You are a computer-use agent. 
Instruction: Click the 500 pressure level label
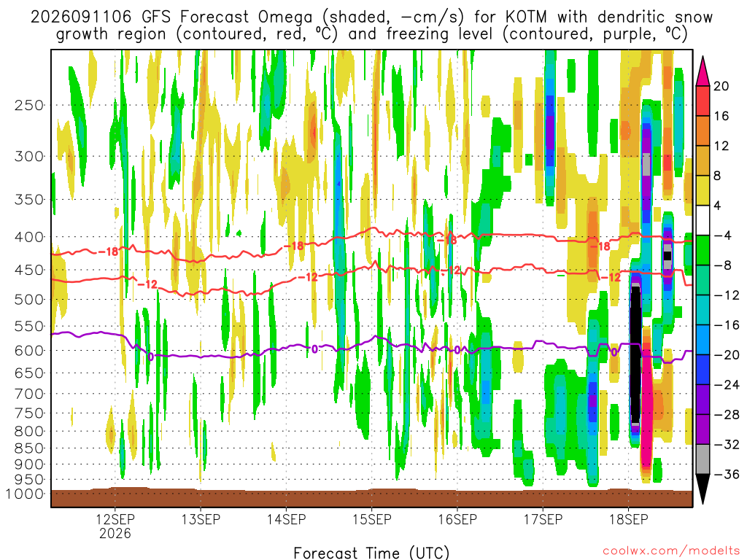pyautogui.click(x=29, y=300)
